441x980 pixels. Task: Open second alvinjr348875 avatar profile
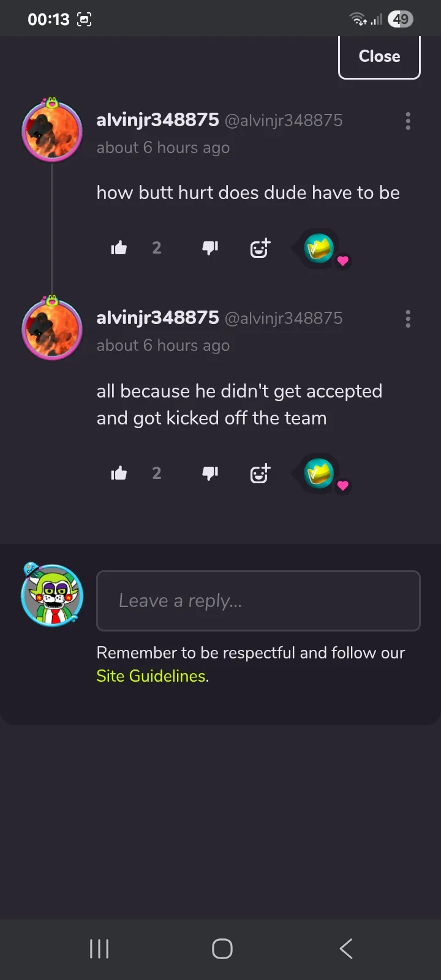(52, 328)
